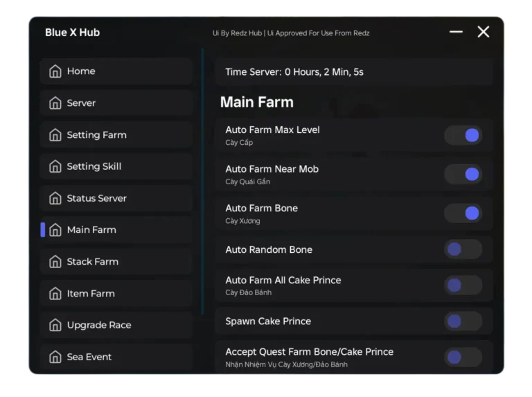Minimize the Blue X Hub window
Screen dimensions: 532x397
(x=456, y=32)
